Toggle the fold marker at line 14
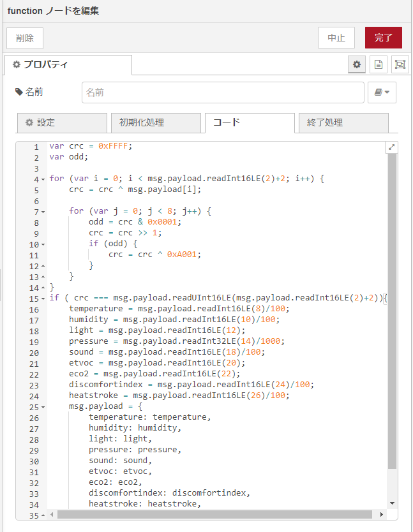This screenshot has width=413, height=532. pyautogui.click(x=43, y=288)
